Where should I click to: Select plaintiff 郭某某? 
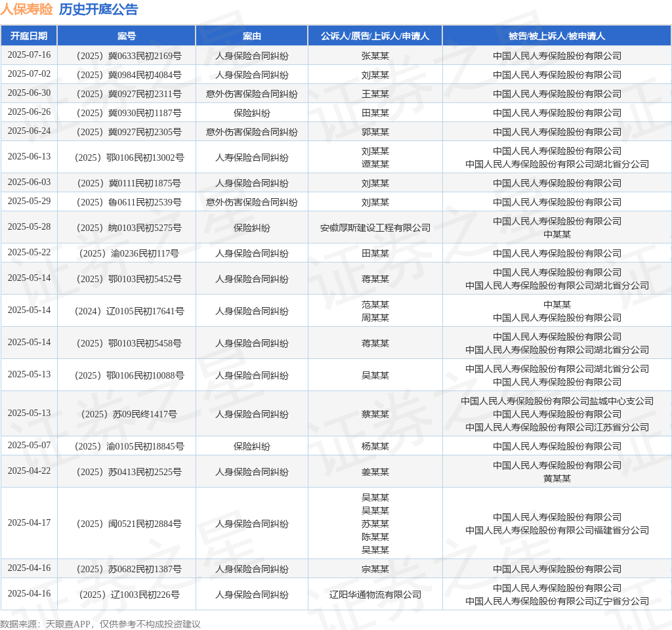(x=375, y=132)
